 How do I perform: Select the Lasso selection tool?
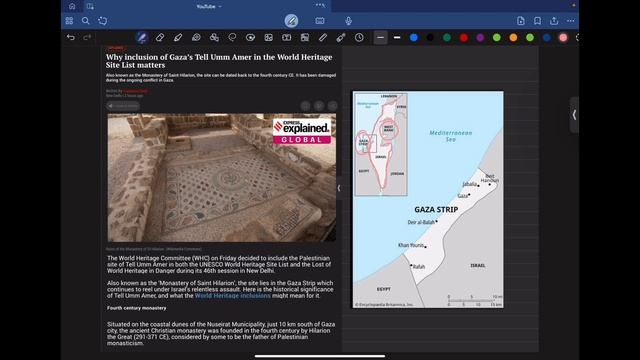(x=232, y=38)
